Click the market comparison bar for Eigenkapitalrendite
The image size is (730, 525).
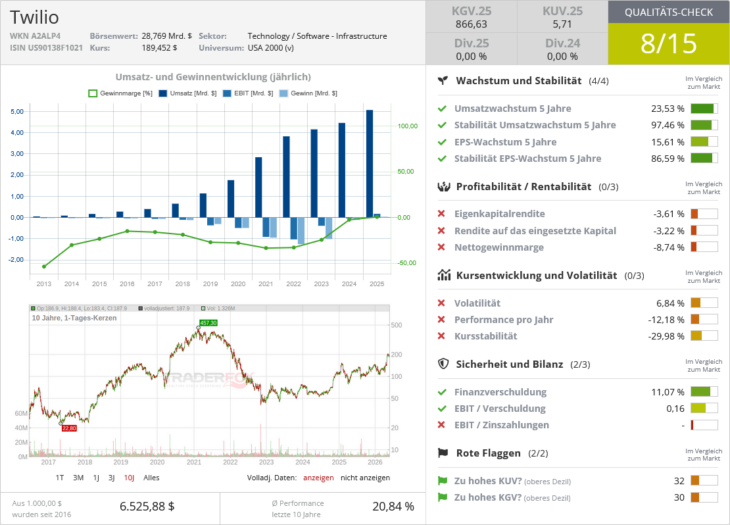tap(704, 214)
